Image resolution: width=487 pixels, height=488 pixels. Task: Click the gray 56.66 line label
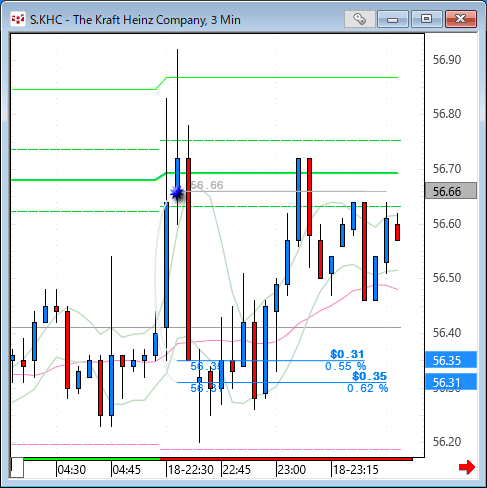click(207, 185)
